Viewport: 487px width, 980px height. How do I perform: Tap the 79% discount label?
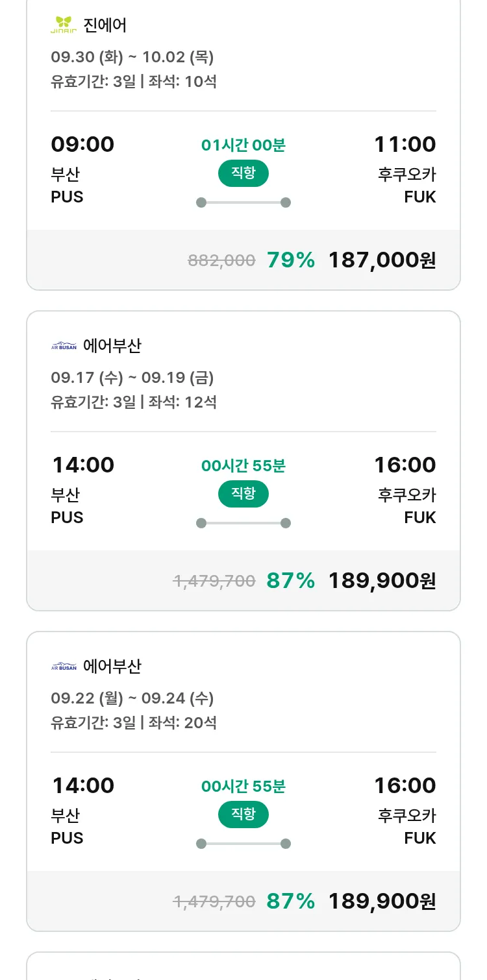290,260
